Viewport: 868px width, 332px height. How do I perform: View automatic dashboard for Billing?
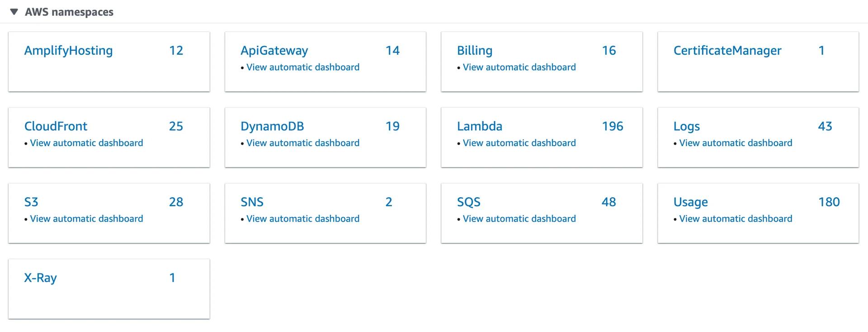(519, 67)
